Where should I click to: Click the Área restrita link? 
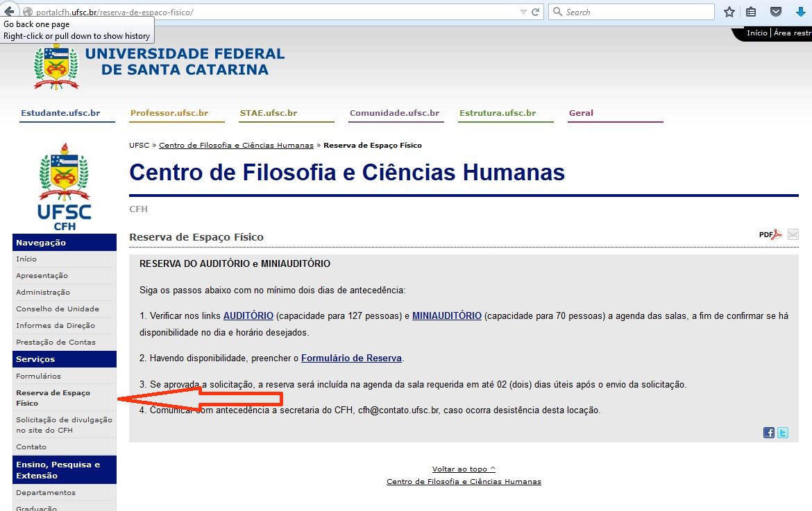[793, 33]
